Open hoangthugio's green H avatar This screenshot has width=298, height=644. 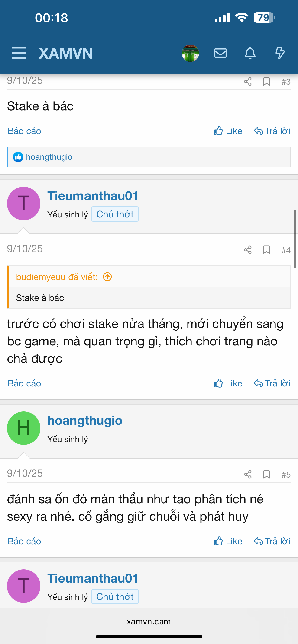click(x=24, y=428)
